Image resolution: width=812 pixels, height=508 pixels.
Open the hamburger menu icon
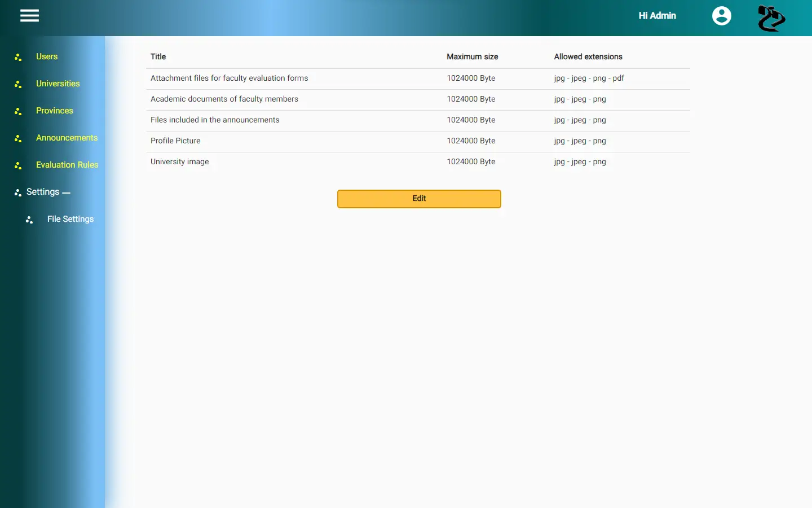[29, 16]
